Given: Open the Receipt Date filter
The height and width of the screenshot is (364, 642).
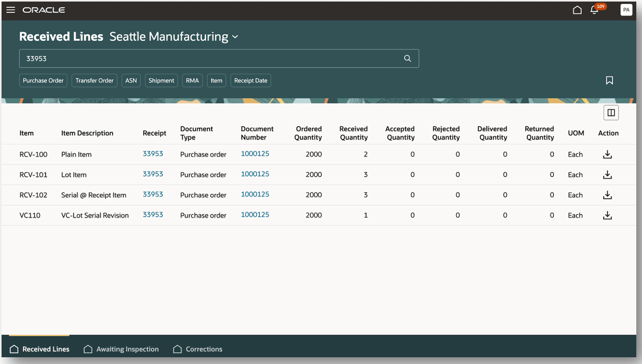Looking at the screenshot, I should click(250, 80).
